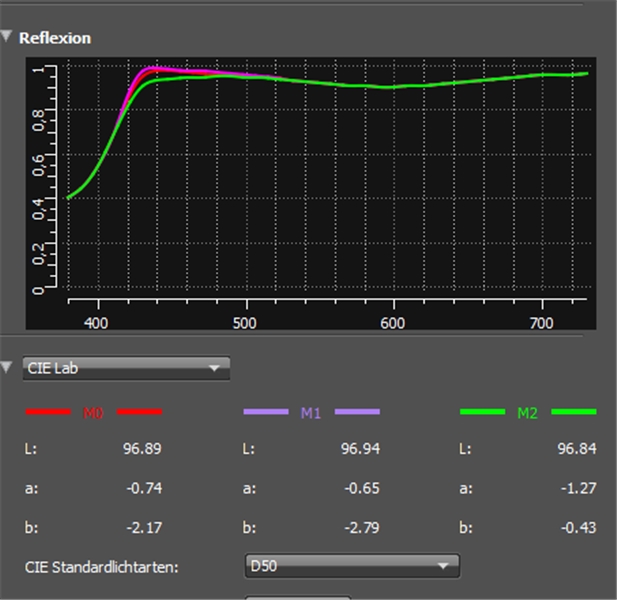The image size is (617, 600).
Task: Collapse the Reflexion section triangle
Action: [x=7, y=37]
